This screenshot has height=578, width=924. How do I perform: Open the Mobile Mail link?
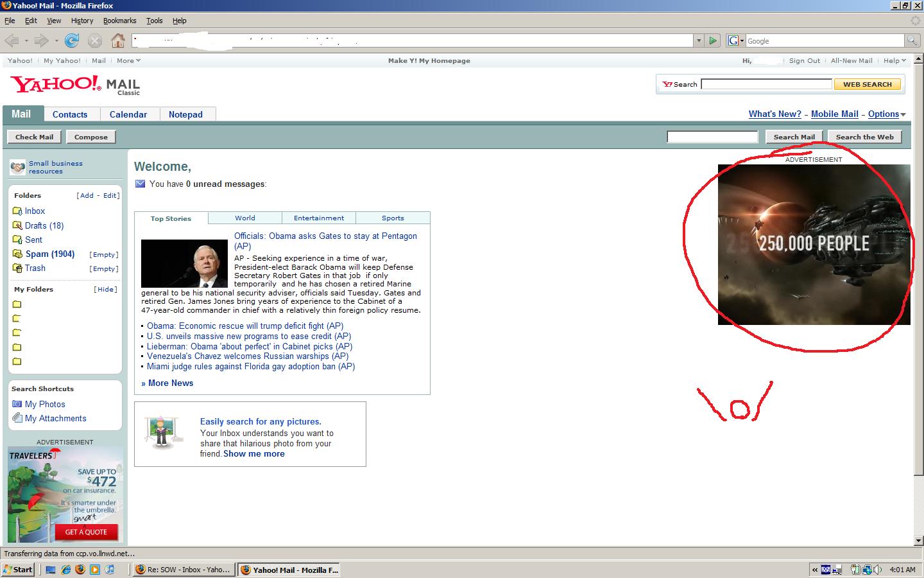tap(834, 114)
